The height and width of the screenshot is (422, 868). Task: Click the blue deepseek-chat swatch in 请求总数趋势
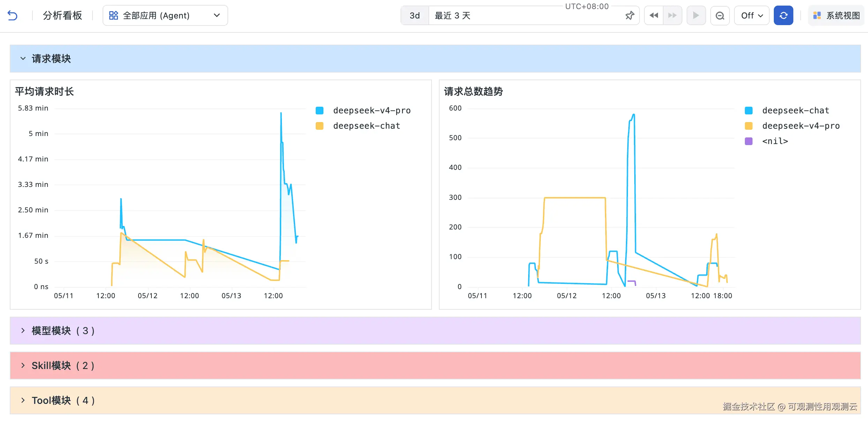point(749,111)
